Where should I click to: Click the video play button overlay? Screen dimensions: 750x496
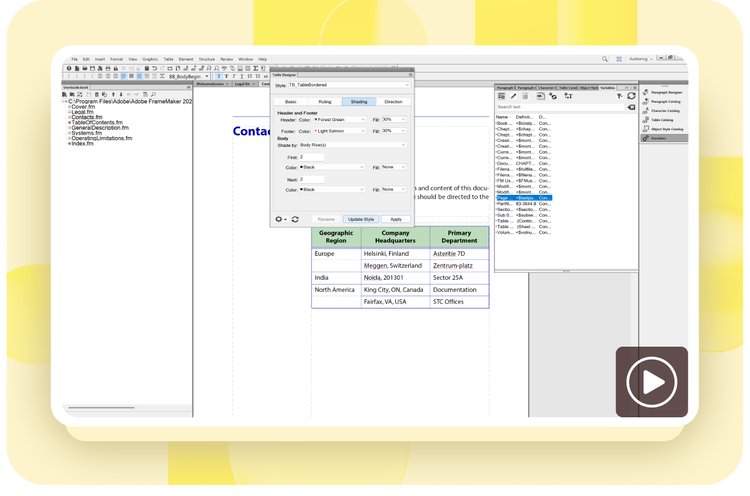point(651,382)
